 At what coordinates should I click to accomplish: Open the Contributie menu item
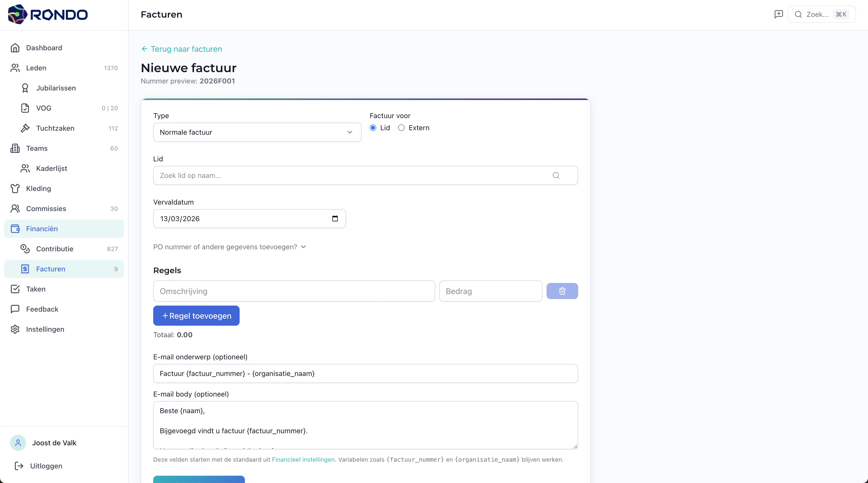(x=55, y=249)
